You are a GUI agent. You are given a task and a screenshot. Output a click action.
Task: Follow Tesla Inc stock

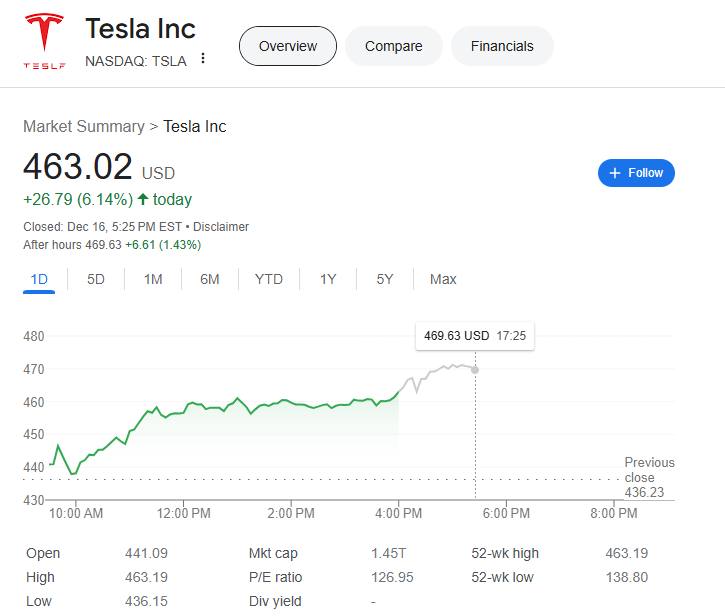point(636,173)
